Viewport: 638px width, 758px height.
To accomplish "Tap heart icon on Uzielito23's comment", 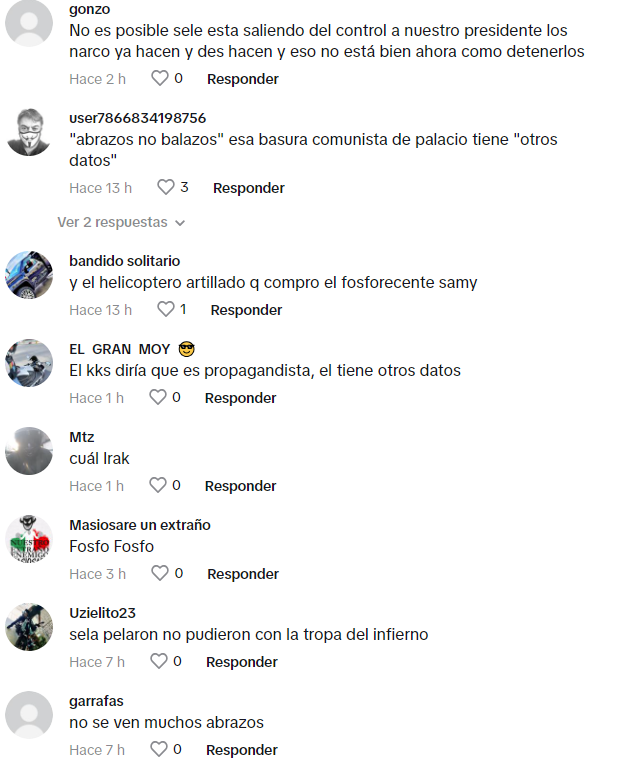I will click(x=159, y=661).
